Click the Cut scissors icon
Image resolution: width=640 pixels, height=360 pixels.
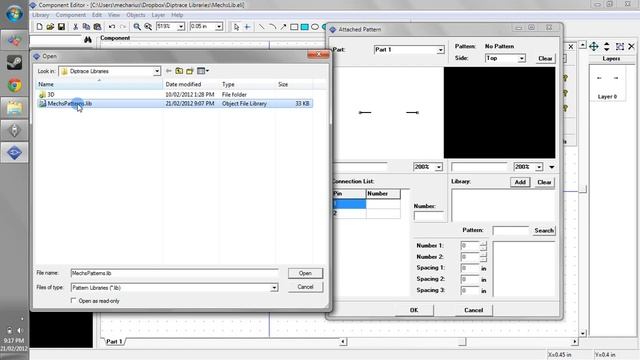[x=76, y=27]
